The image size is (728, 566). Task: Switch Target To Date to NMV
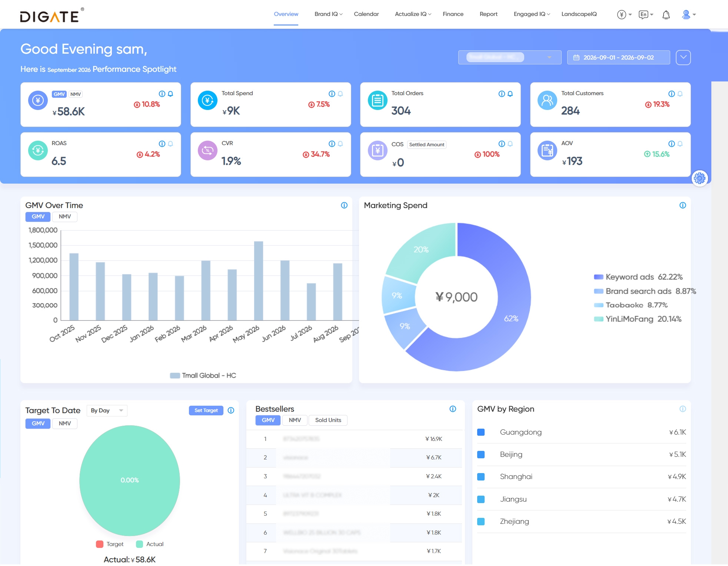pos(65,423)
